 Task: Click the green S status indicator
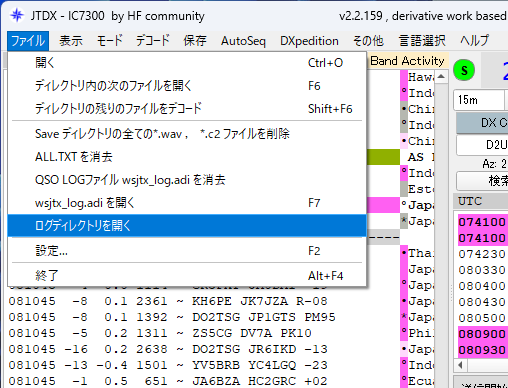464,70
